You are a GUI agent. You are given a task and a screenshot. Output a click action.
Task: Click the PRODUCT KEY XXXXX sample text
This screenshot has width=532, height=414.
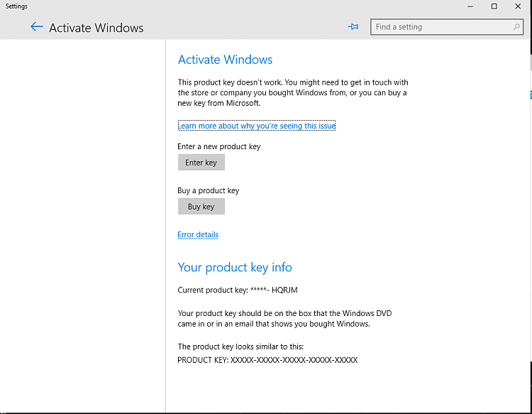coord(267,360)
